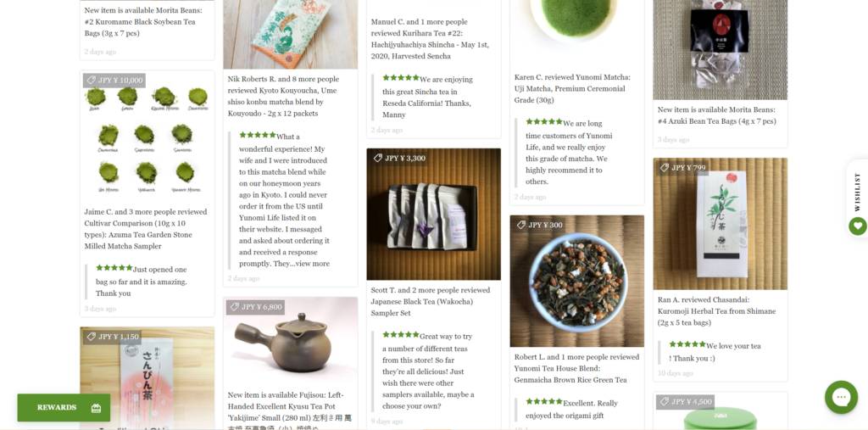This screenshot has width=868, height=430.
Task: Open the Morita Beans Azuki Bean Tea Bags link
Action: pos(717,115)
